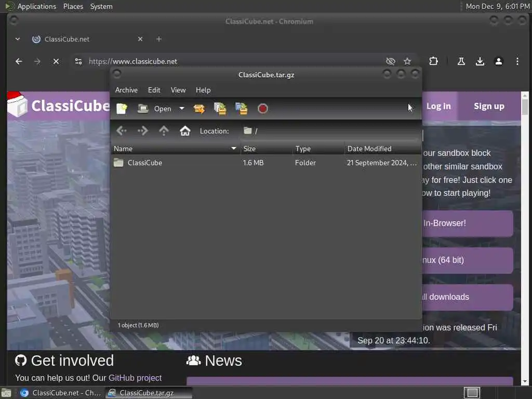
Task: Click Add files to archive icon
Action: 220,109
